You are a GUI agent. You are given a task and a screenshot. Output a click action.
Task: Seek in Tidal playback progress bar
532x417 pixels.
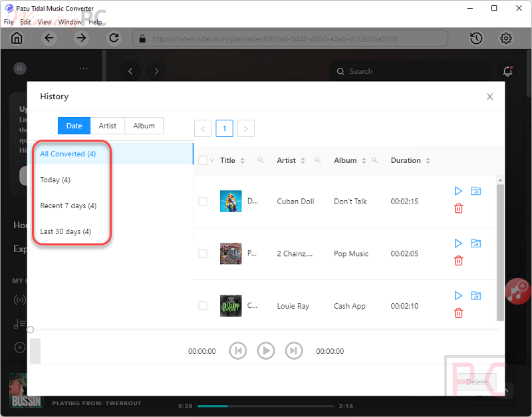(x=265, y=406)
